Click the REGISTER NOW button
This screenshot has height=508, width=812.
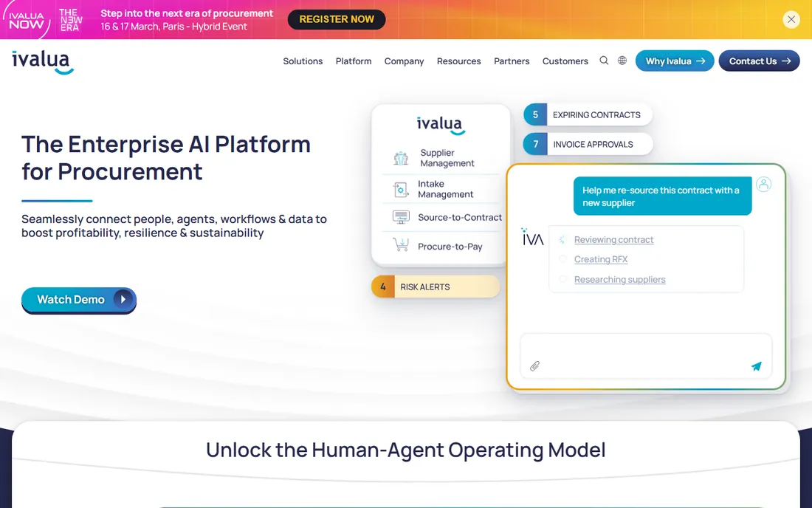coord(337,20)
